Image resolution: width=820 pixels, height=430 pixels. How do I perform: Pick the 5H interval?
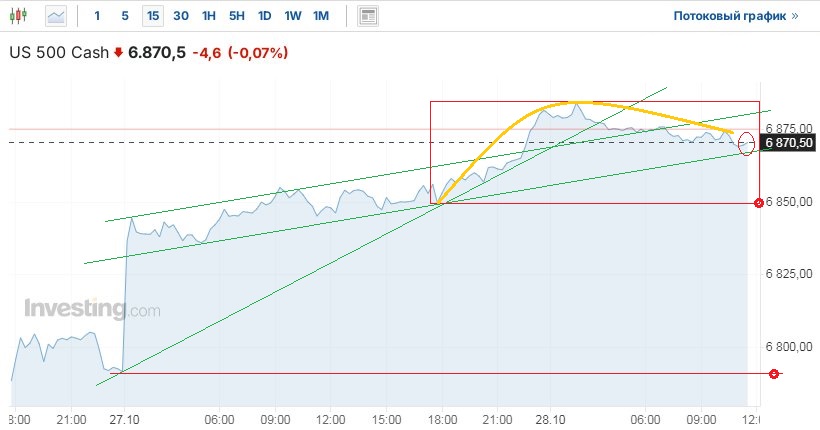[236, 16]
